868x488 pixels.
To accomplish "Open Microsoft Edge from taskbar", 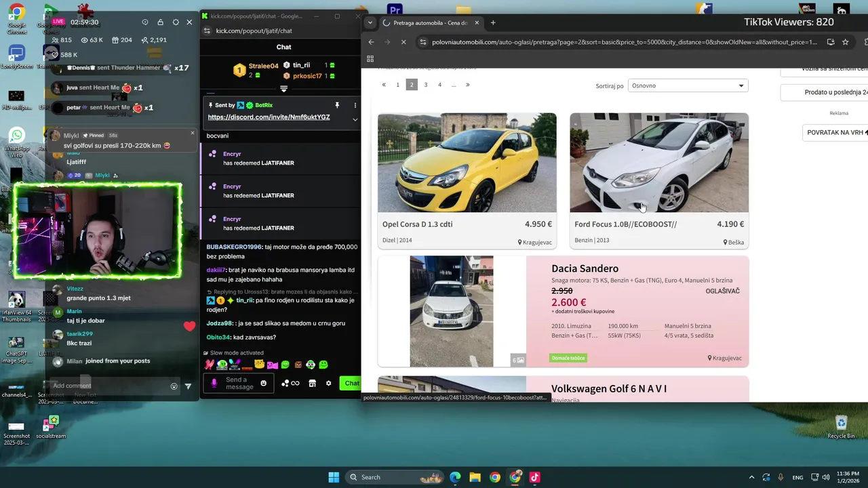I will coord(455,477).
